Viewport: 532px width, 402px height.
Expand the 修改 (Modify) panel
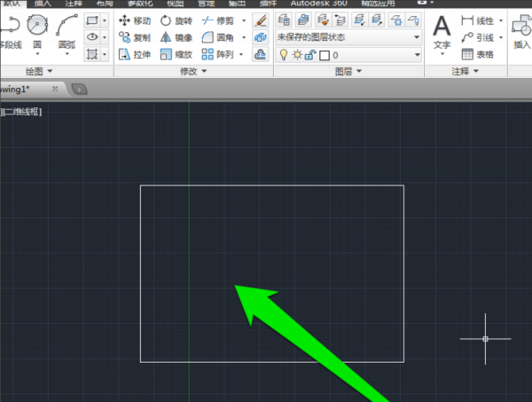click(x=193, y=71)
